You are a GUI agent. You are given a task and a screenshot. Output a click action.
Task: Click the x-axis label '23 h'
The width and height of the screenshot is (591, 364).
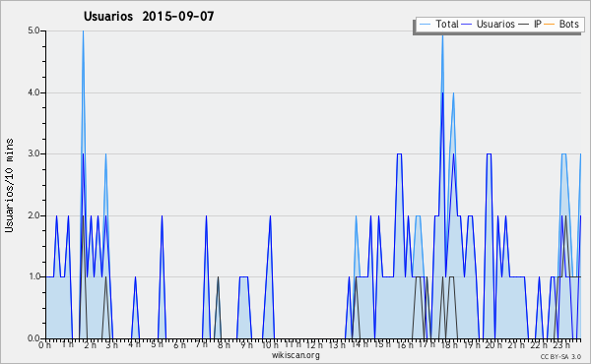coord(561,344)
